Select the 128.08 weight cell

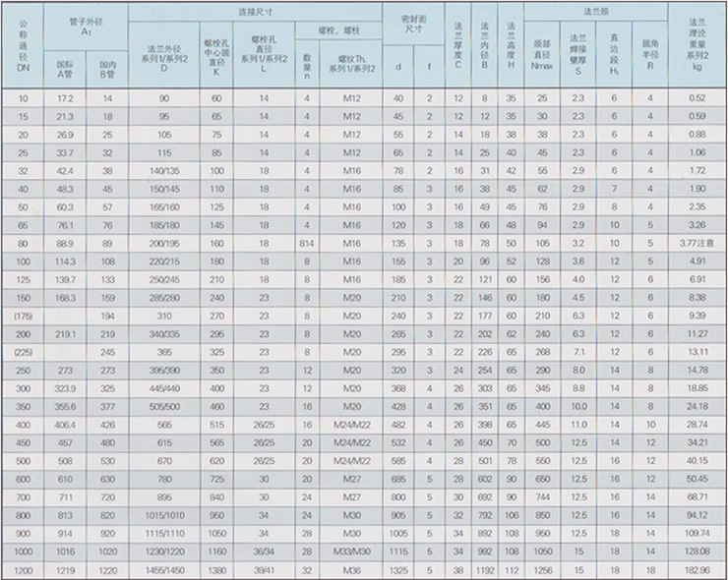click(x=696, y=551)
